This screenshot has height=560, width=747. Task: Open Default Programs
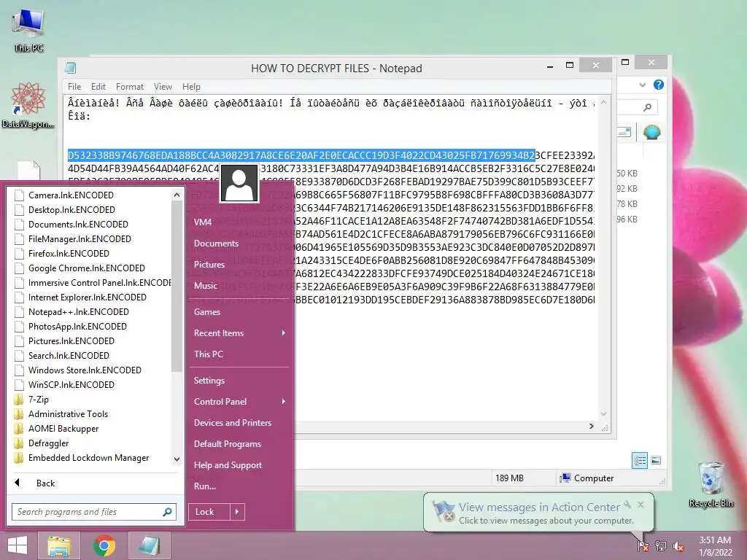(x=228, y=444)
